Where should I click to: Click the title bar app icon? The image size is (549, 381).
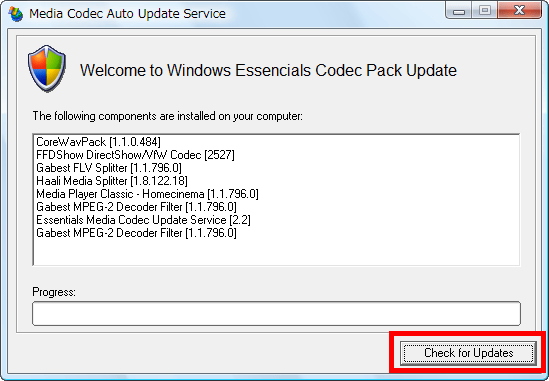point(15,14)
